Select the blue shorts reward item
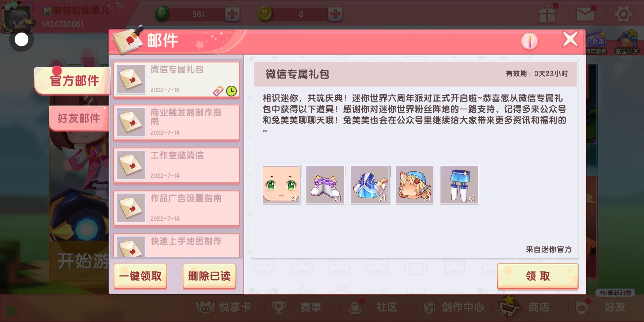 point(459,185)
